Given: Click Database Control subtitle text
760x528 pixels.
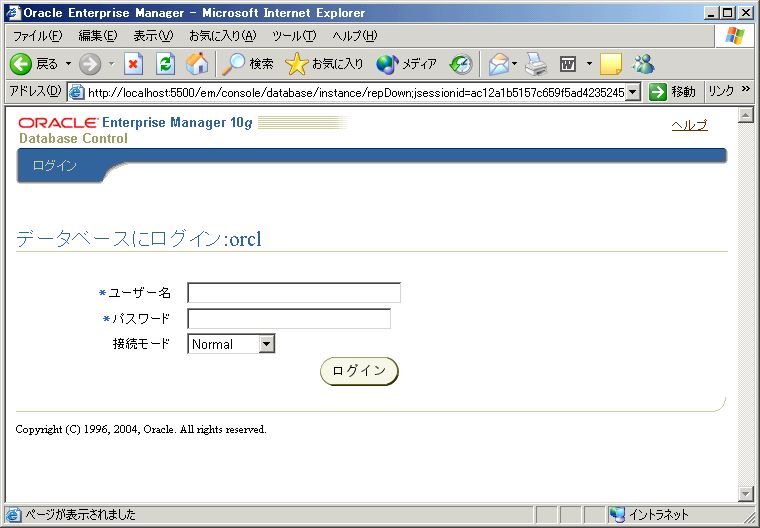Looking at the screenshot, I should tap(73, 139).
